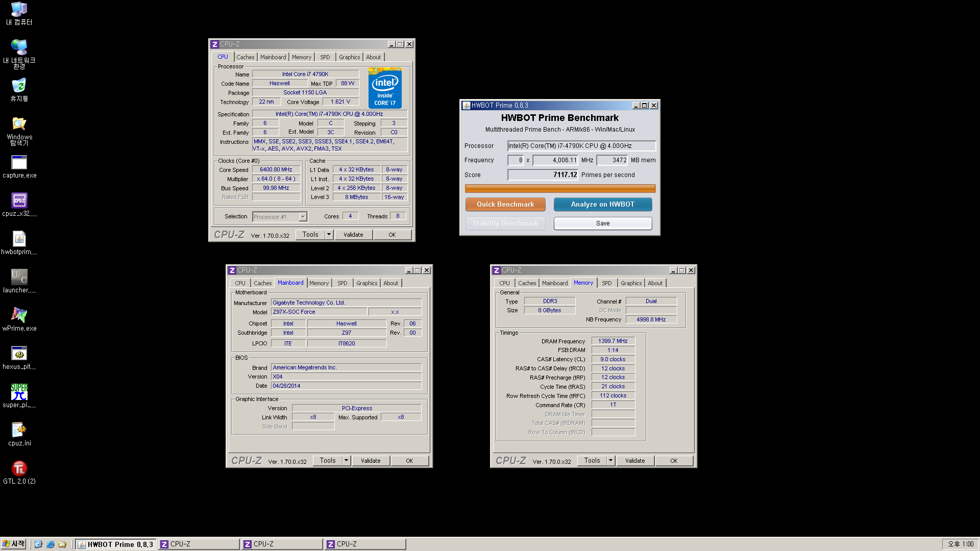
Task: Open the Memory tab in the CPU window
Action: pos(302,57)
